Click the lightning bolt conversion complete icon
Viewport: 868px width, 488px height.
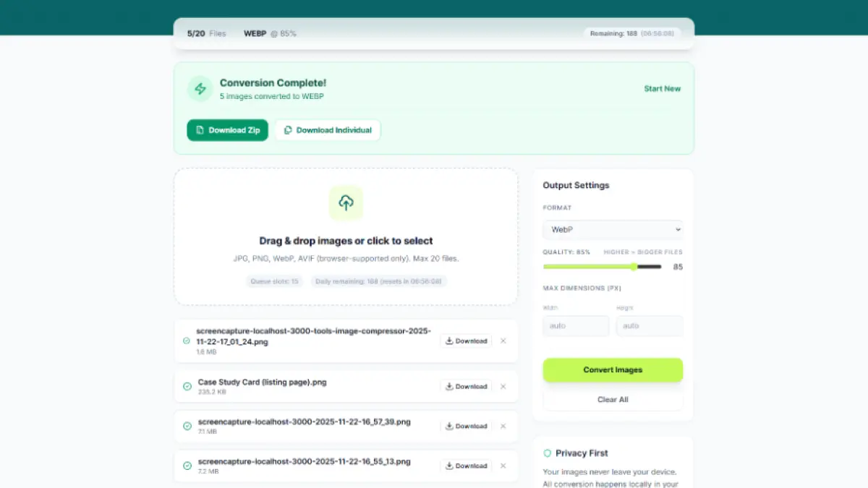click(200, 89)
